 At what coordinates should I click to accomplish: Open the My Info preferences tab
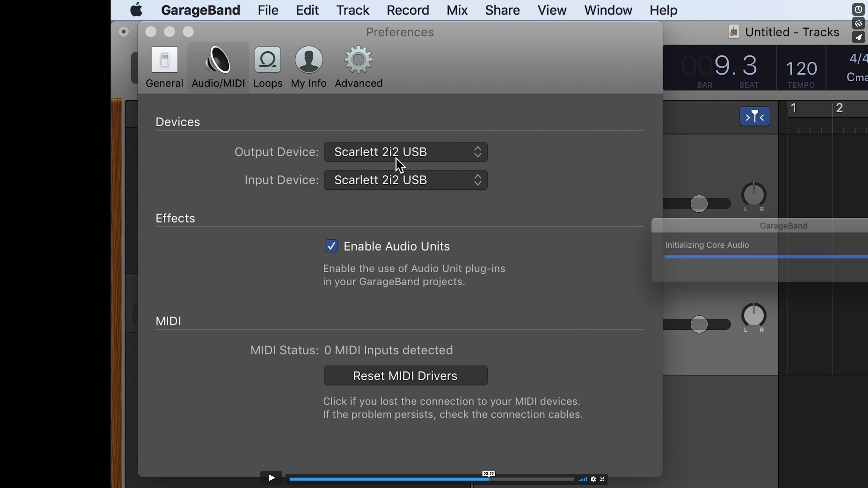[x=309, y=67]
